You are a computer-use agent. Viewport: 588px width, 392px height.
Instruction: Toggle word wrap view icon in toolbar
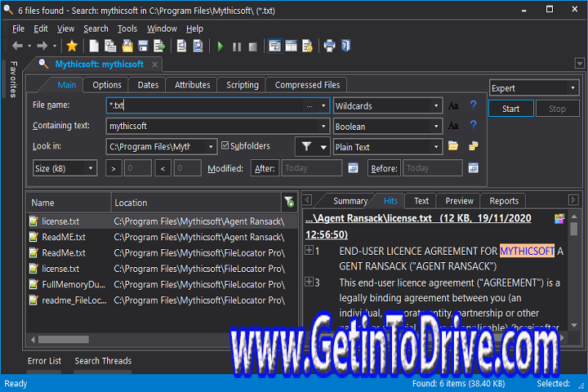275,46
